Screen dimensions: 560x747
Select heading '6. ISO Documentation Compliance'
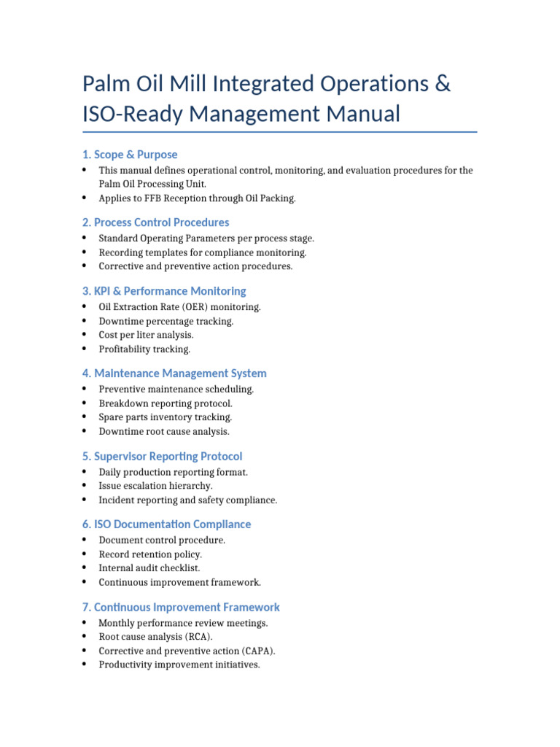click(167, 525)
